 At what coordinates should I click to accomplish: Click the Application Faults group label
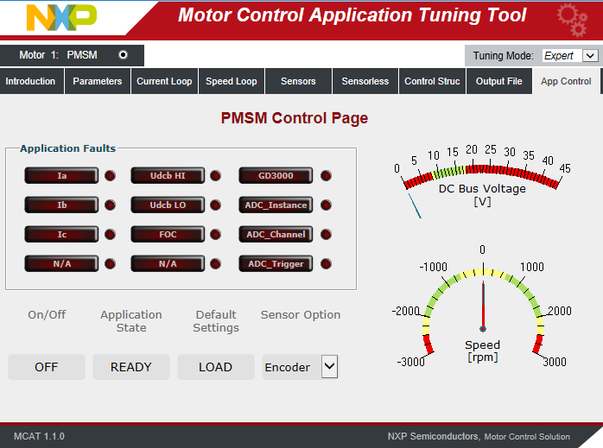[x=68, y=148]
